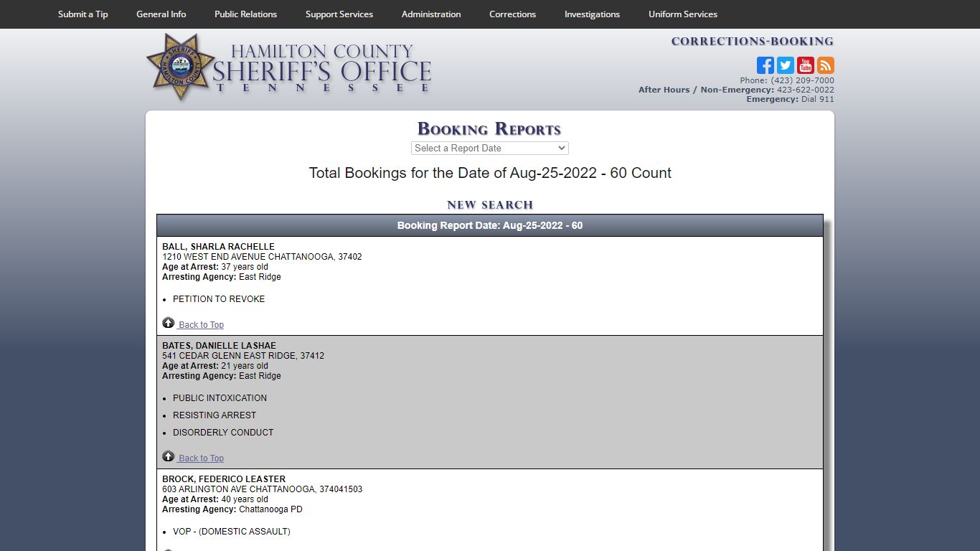Screen dimensions: 980x551
Task: Click the Booking Reports heading
Action: coord(489,129)
